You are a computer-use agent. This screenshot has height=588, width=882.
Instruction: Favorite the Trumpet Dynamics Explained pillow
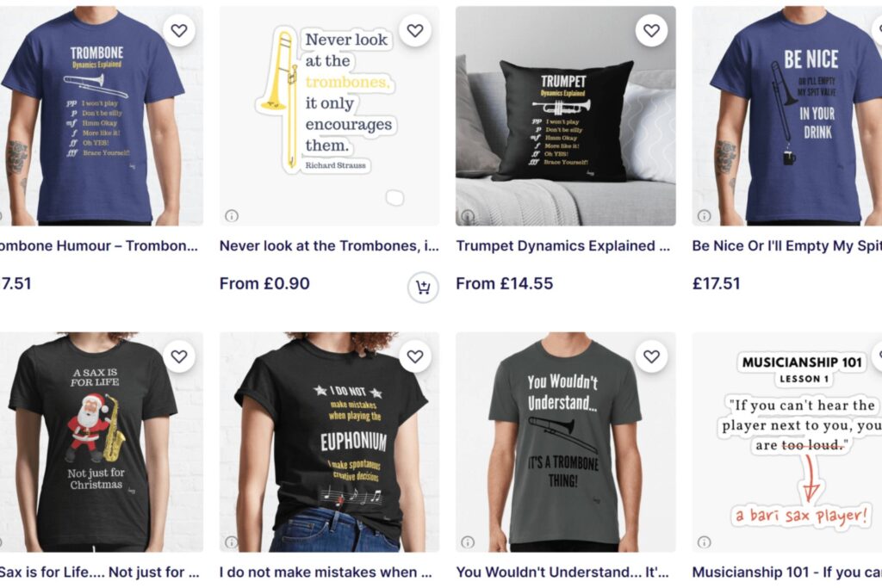[x=651, y=30]
